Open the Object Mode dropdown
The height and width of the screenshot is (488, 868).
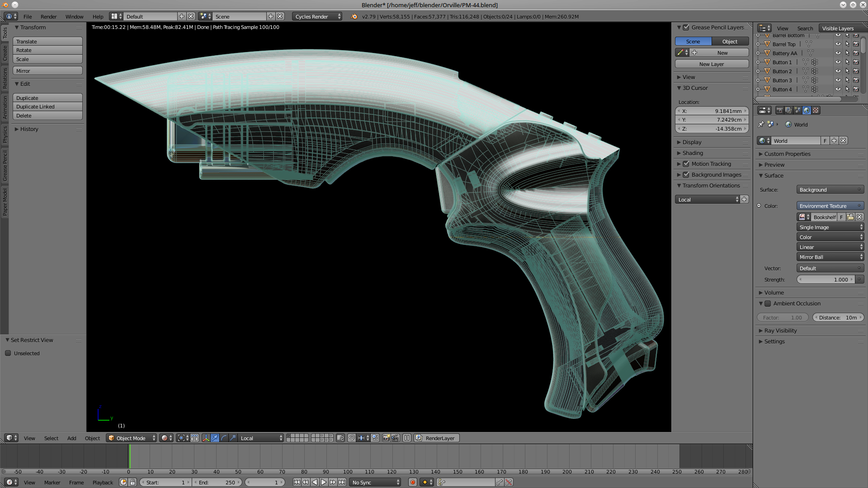coord(132,438)
